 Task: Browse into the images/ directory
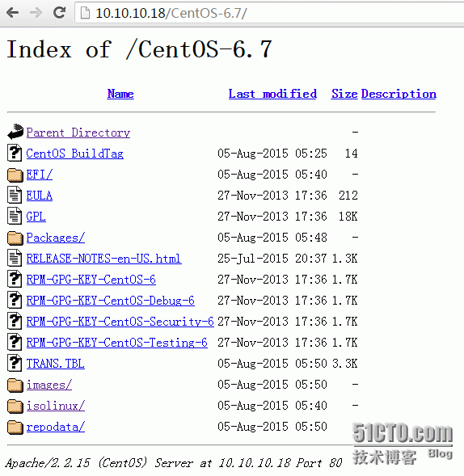(49, 385)
